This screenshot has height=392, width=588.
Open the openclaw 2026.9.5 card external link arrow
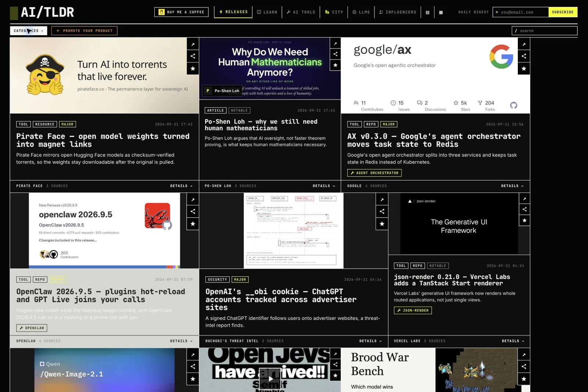click(x=193, y=199)
